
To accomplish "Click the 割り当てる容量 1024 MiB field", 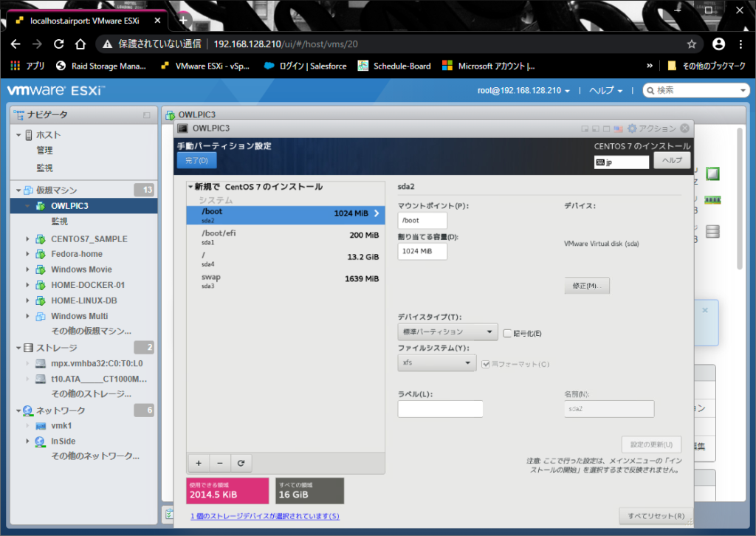I will pyautogui.click(x=422, y=251).
